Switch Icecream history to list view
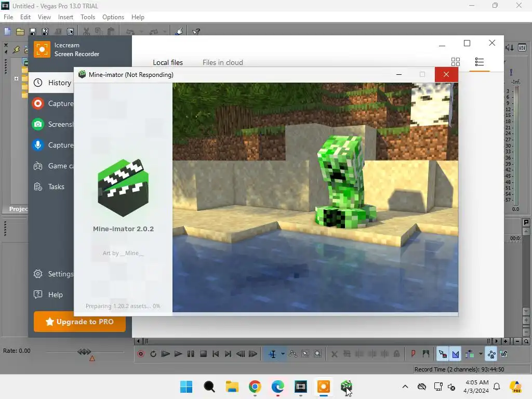532x399 pixels. click(x=479, y=62)
